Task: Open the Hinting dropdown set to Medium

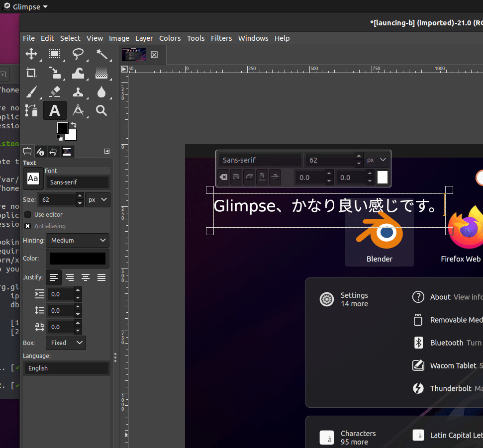Action: coord(77,240)
